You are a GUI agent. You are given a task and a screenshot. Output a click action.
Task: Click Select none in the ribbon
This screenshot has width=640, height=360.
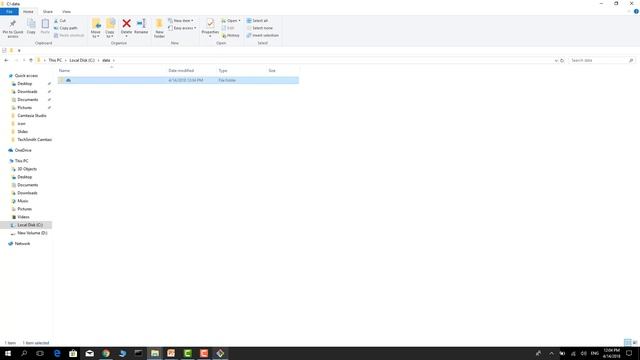coord(260,28)
